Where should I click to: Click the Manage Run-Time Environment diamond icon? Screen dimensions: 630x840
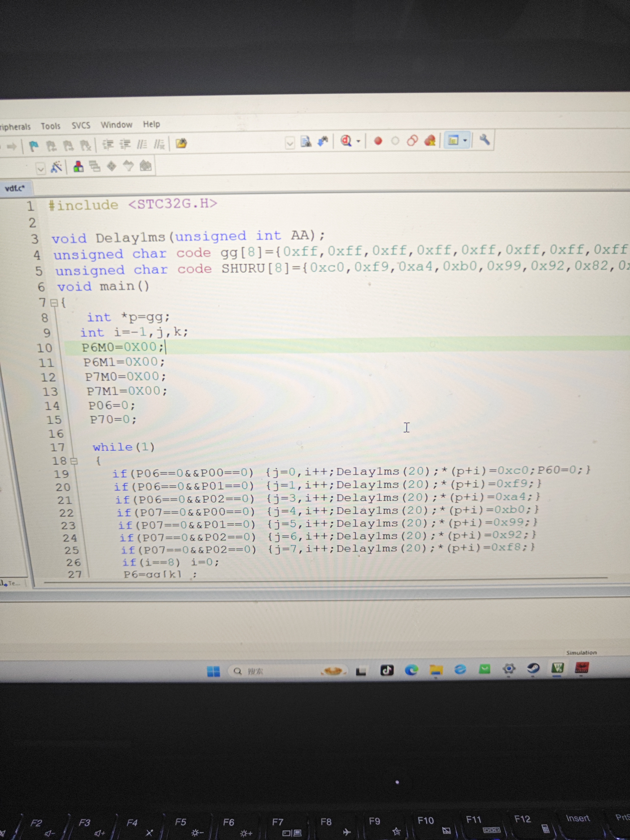tap(111, 166)
